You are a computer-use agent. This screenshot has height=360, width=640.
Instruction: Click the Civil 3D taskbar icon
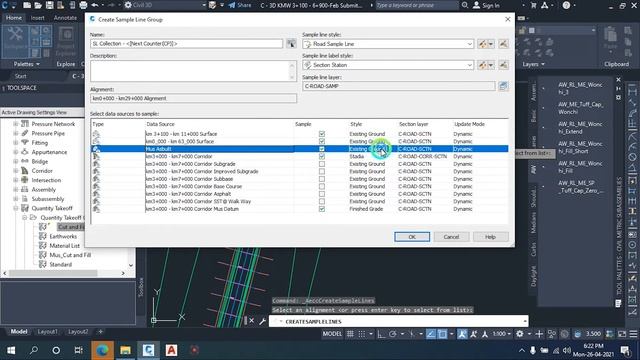pyautogui.click(x=148, y=350)
